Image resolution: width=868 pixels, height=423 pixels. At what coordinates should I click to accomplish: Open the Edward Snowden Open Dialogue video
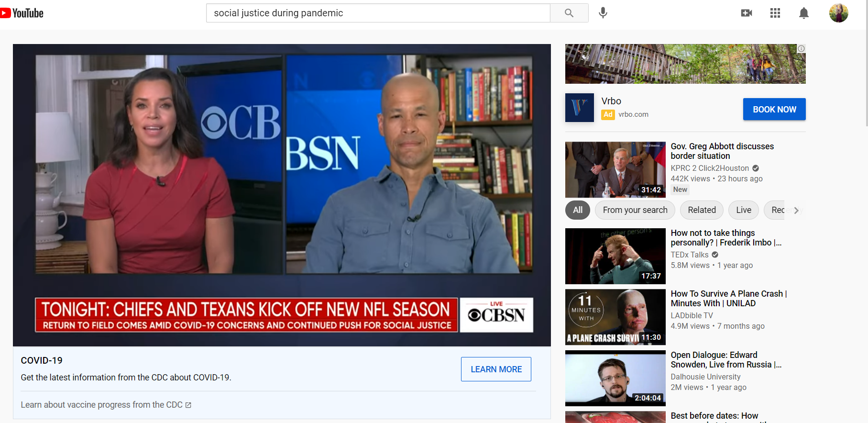point(615,378)
